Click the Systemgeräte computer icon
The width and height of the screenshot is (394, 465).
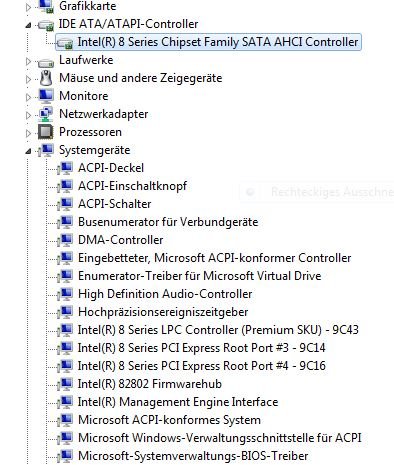coord(46,150)
